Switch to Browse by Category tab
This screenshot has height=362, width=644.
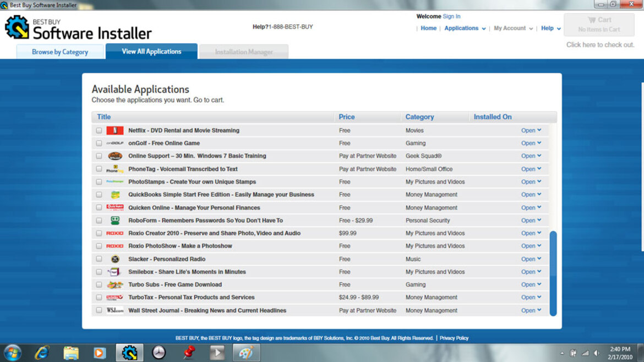60,52
